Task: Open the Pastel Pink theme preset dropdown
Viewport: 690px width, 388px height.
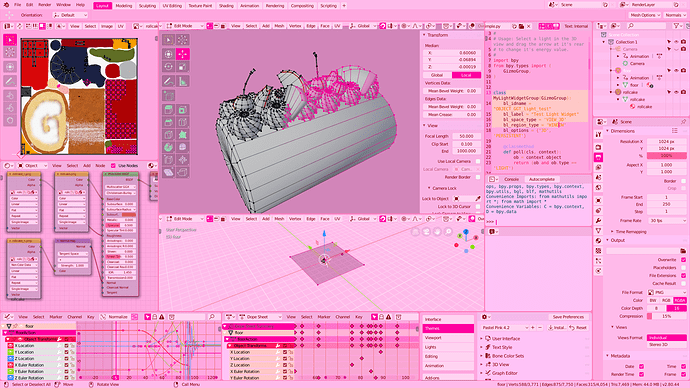Action: [x=504, y=328]
